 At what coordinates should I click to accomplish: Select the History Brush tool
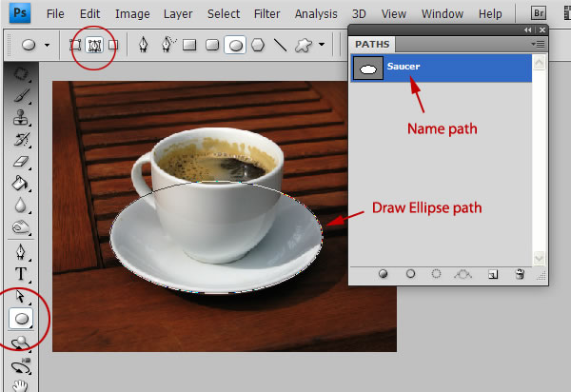21,140
